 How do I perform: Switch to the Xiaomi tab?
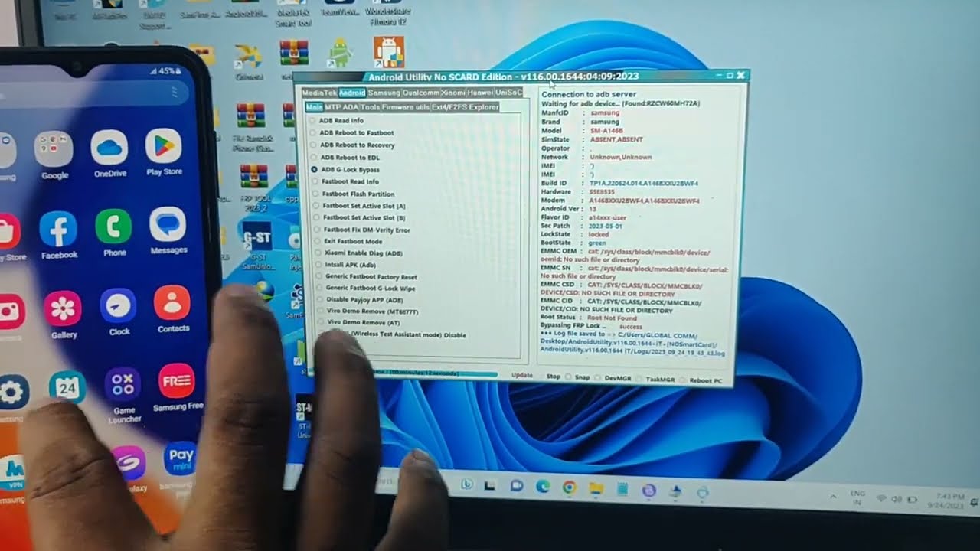point(453,93)
